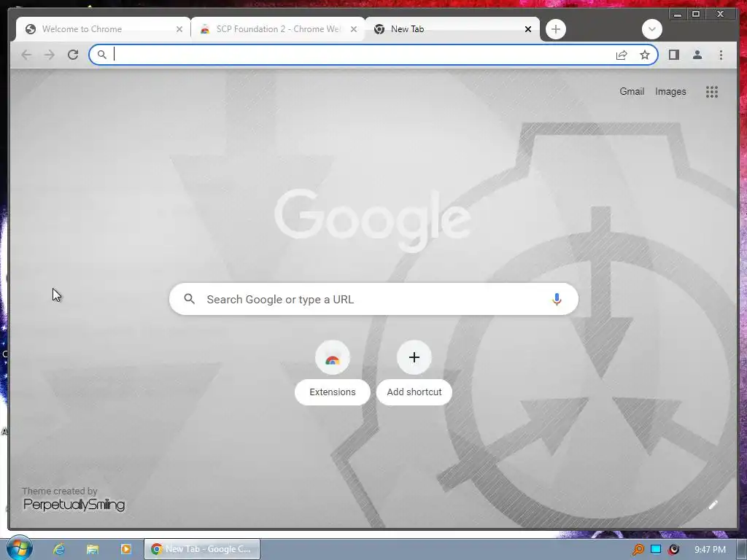Open Chrome's three-dot menu
The image size is (747, 560).
pos(721,55)
